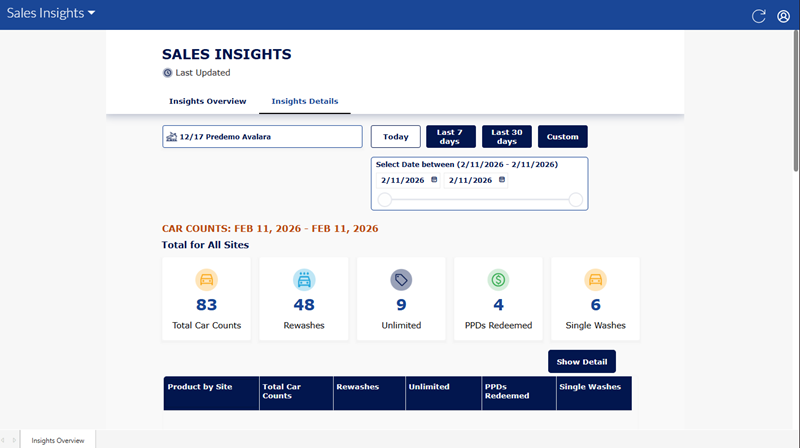This screenshot has height=448, width=800.
Task: Select the Insights Details tab
Action: point(304,101)
